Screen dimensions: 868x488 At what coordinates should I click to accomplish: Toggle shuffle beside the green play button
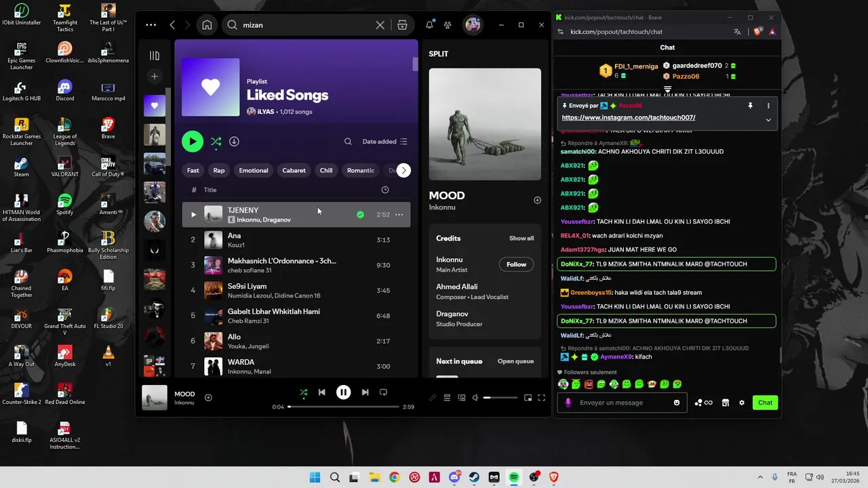pyautogui.click(x=216, y=142)
